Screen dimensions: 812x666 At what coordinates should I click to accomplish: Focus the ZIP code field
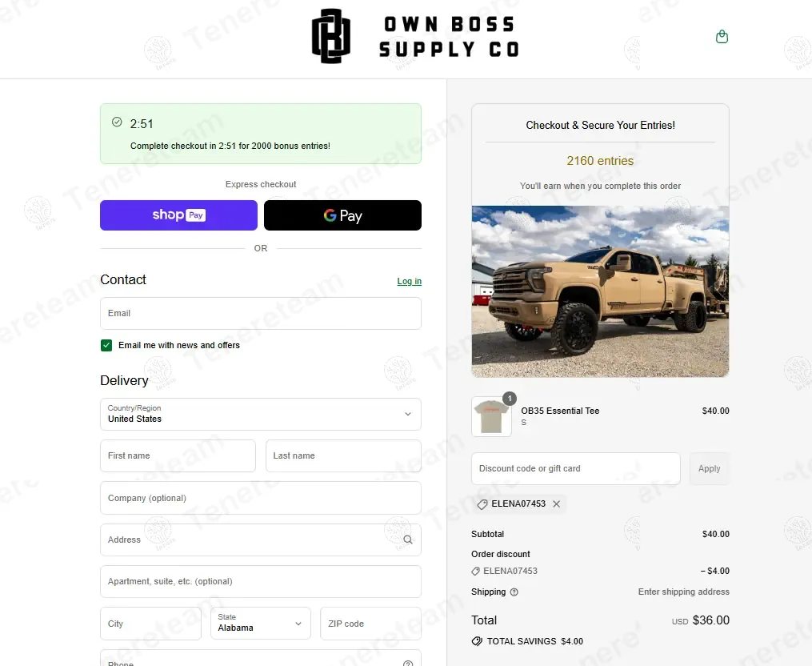coord(370,623)
